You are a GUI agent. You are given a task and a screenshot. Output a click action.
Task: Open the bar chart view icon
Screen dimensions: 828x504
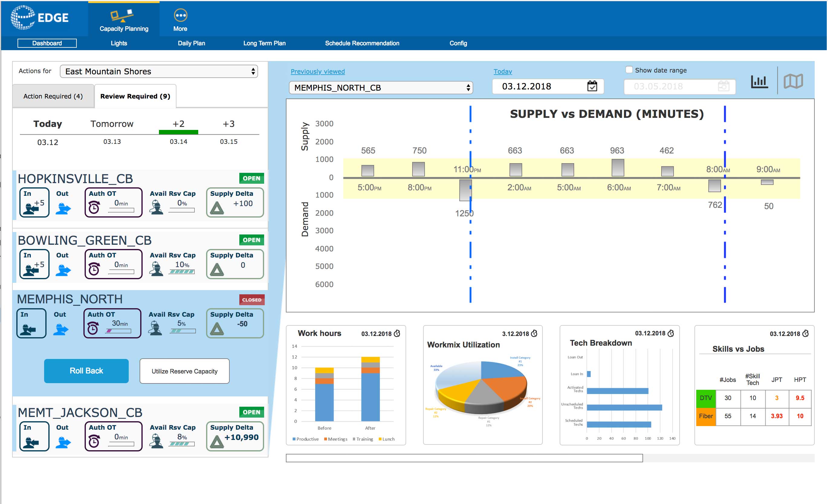point(759,82)
